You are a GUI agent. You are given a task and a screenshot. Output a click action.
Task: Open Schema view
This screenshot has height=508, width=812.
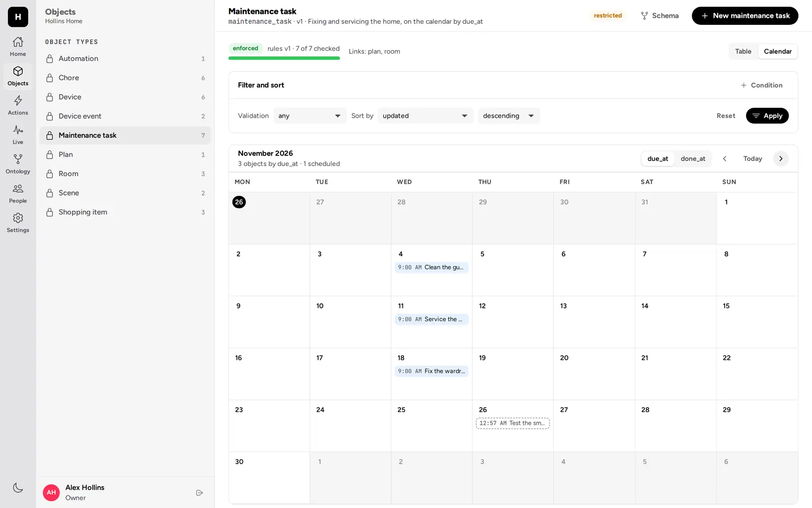click(x=659, y=16)
